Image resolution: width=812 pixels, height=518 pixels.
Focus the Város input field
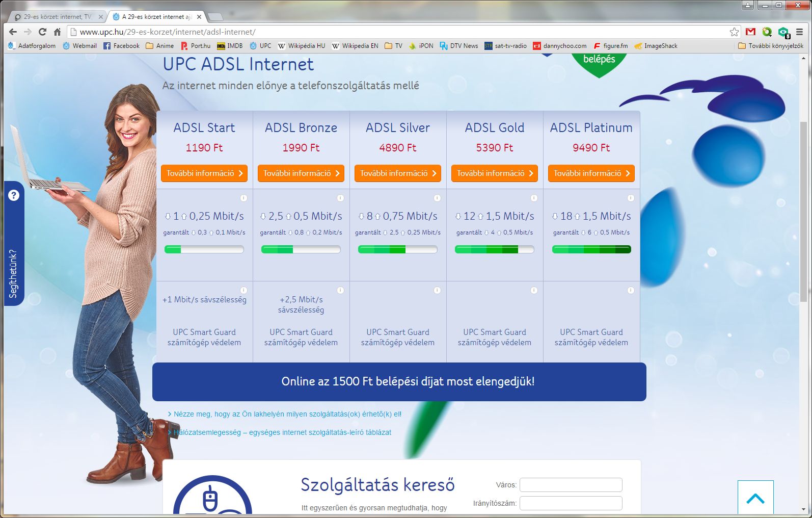tap(571, 485)
